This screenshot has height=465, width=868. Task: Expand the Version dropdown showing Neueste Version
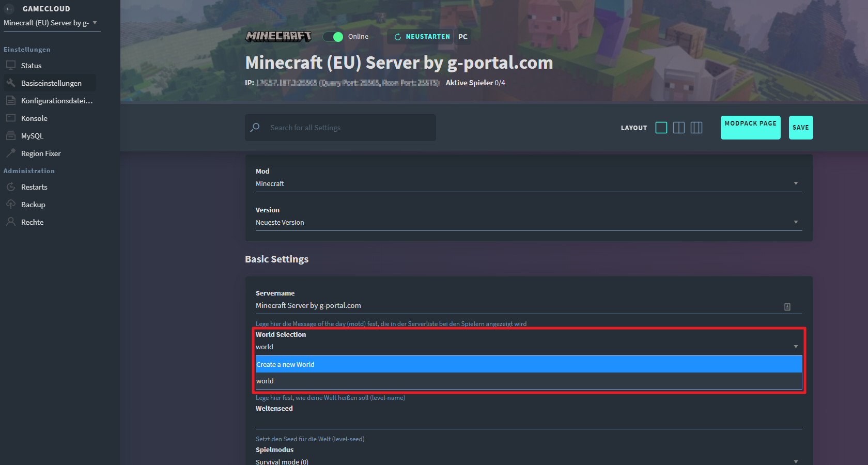click(x=796, y=222)
